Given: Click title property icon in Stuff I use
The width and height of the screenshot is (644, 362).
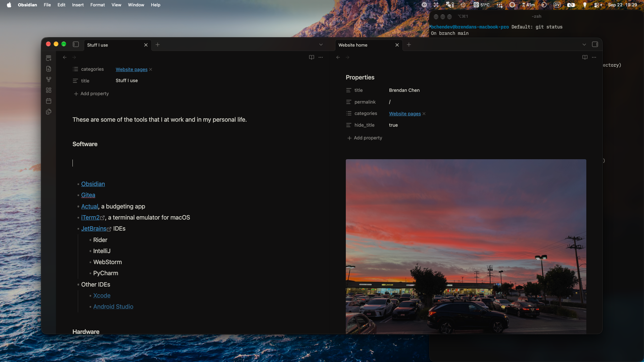Looking at the screenshot, I should pos(75,81).
